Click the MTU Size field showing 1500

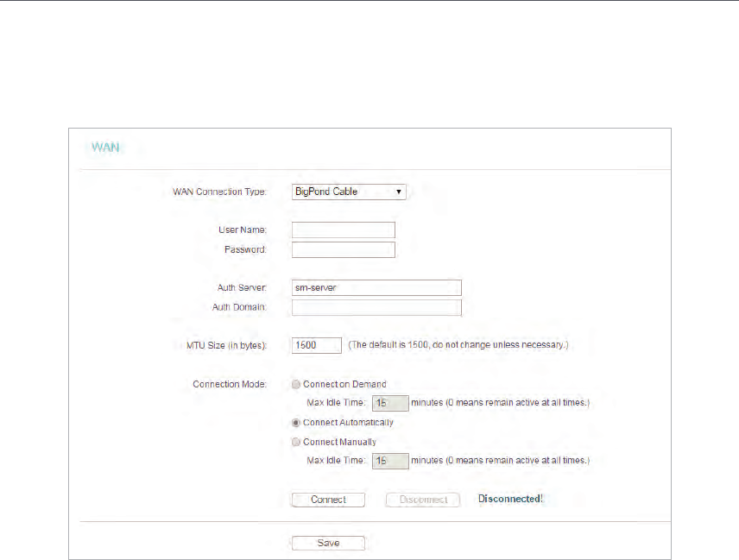coord(317,345)
